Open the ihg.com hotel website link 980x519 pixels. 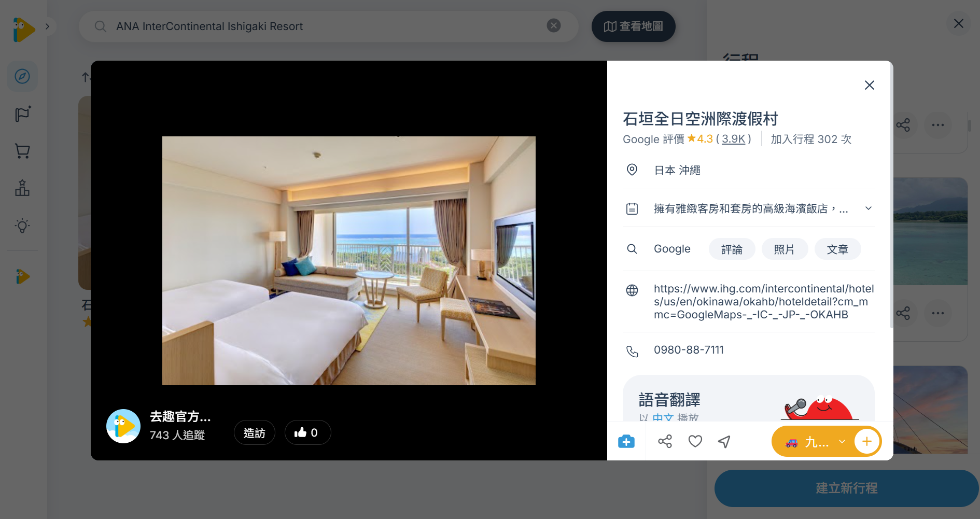click(764, 302)
